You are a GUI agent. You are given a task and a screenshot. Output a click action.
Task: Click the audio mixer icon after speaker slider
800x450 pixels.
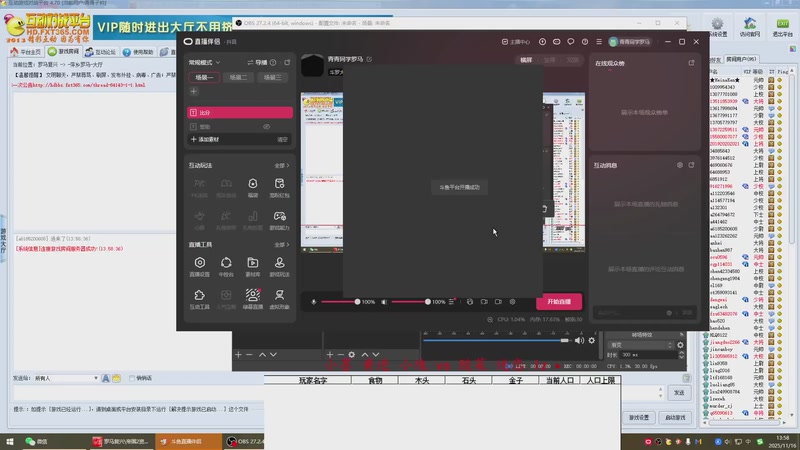(452, 302)
